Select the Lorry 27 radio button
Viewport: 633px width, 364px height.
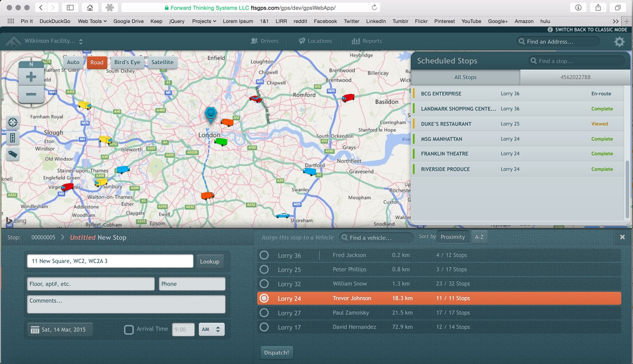264,313
